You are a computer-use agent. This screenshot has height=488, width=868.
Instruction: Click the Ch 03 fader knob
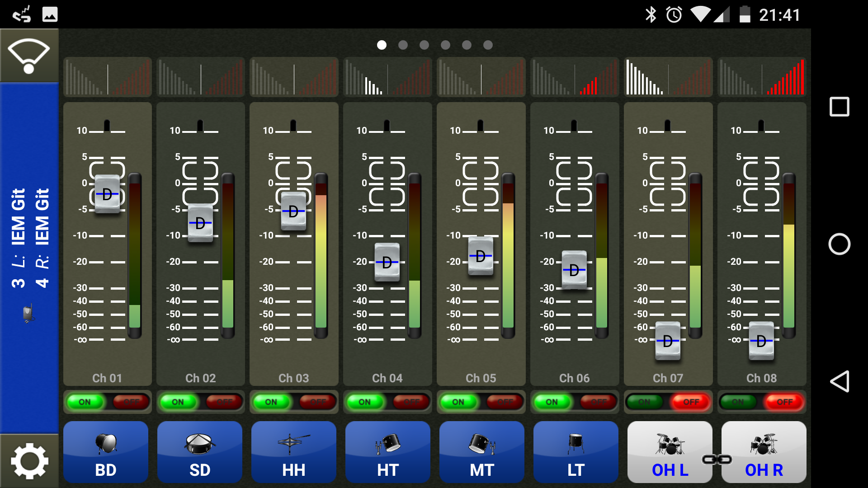tap(293, 211)
